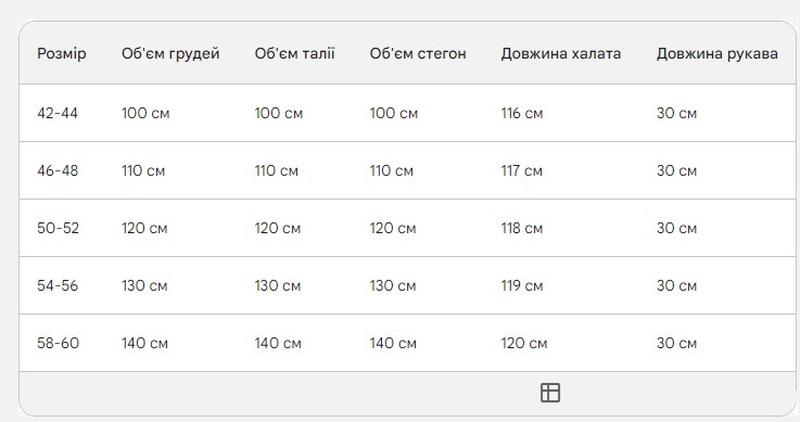Click the Довжина рукава header cell
This screenshot has height=422, width=800.
[x=717, y=54]
